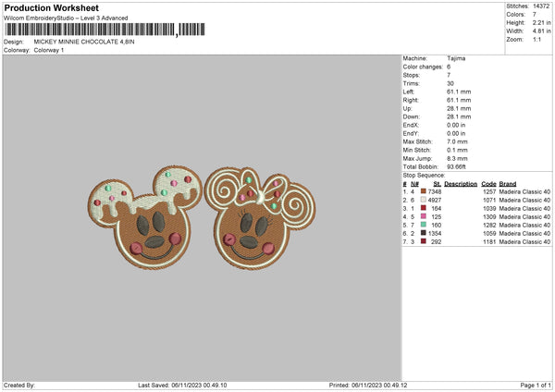Click the Min Stitch value 0.1 mm
The image size is (555, 392).
click(x=457, y=150)
